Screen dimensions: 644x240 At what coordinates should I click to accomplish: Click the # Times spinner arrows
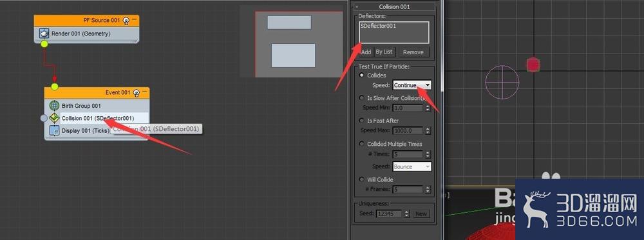428,154
